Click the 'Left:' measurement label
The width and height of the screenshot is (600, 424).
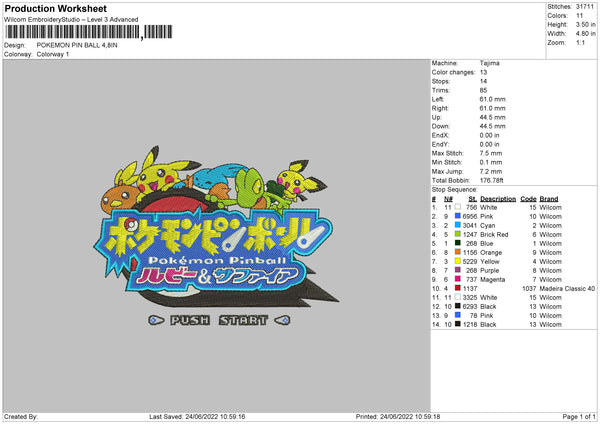[438, 99]
